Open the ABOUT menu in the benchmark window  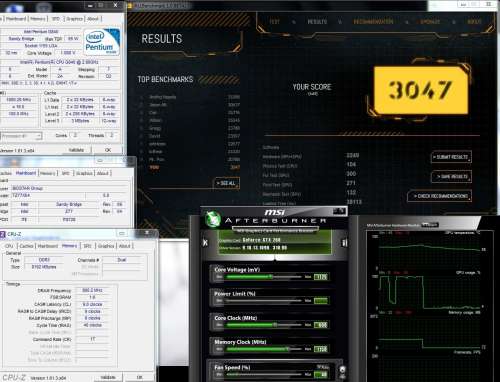tap(474, 22)
